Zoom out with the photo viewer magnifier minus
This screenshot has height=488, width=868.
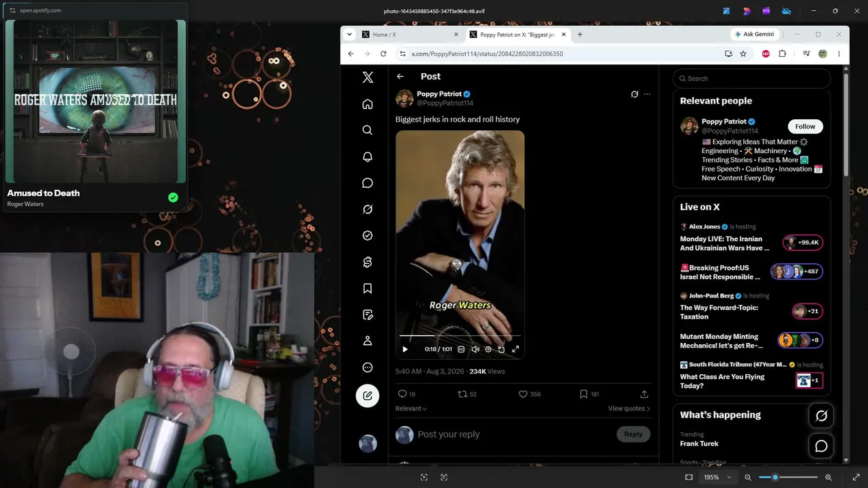click(x=748, y=477)
